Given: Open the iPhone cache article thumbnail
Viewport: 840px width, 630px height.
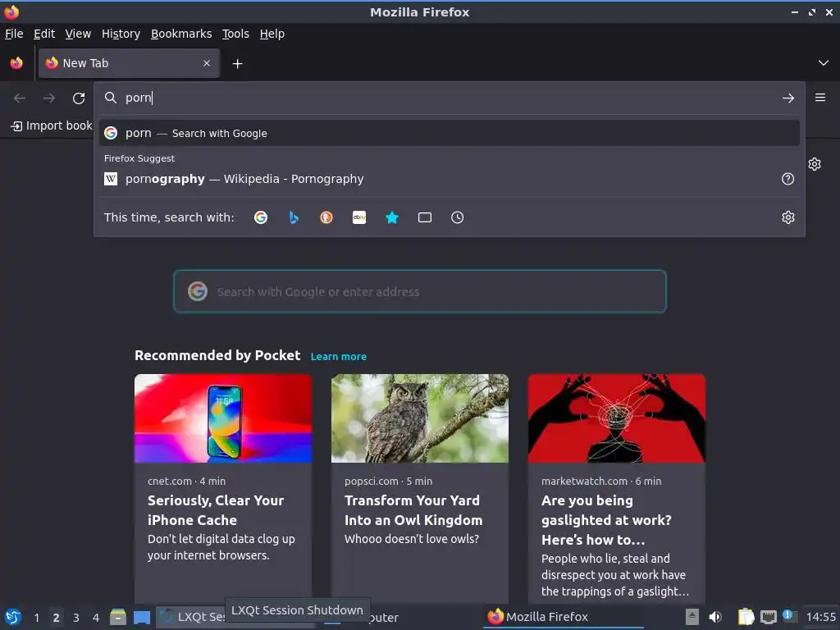Looking at the screenshot, I should pyautogui.click(x=223, y=418).
